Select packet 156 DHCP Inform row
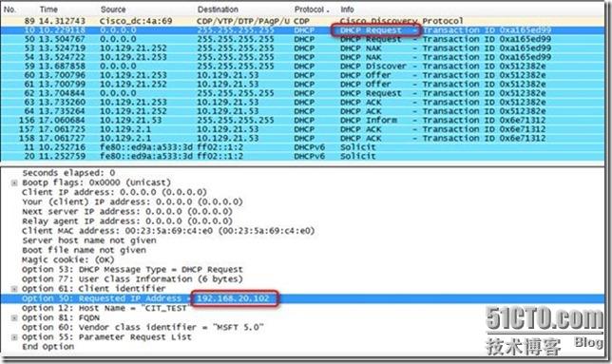Viewport: 612px width, 364px height. click(302, 120)
